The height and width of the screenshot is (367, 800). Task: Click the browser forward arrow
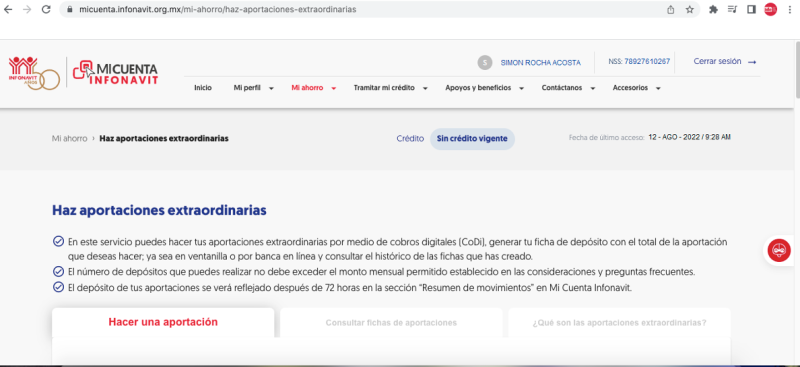27,9
